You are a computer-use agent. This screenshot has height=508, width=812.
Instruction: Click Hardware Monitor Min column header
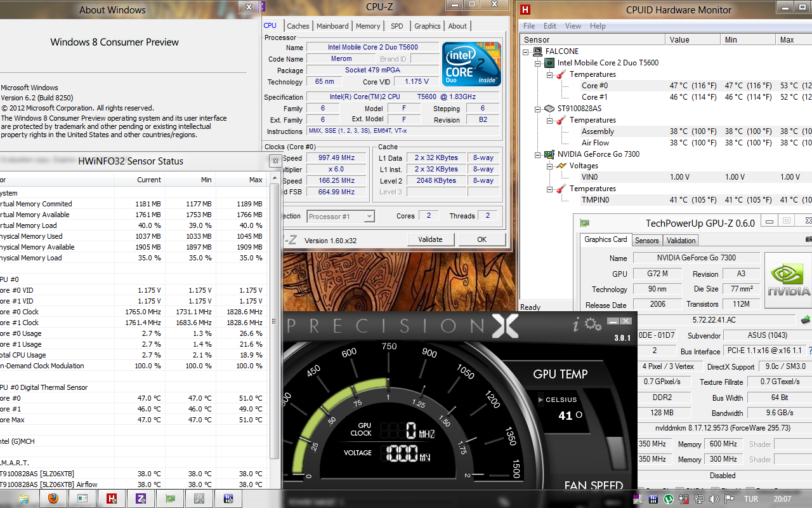[x=749, y=39]
